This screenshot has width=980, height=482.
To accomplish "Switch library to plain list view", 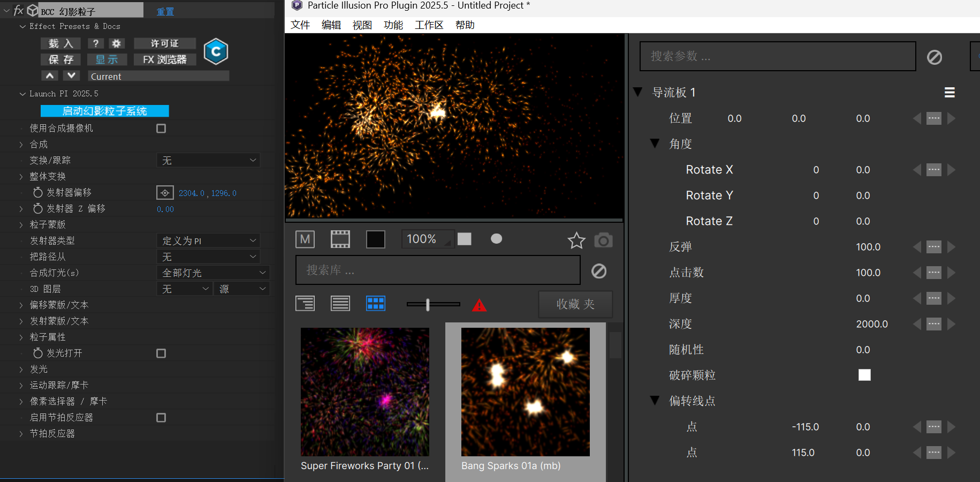I will coord(340,304).
